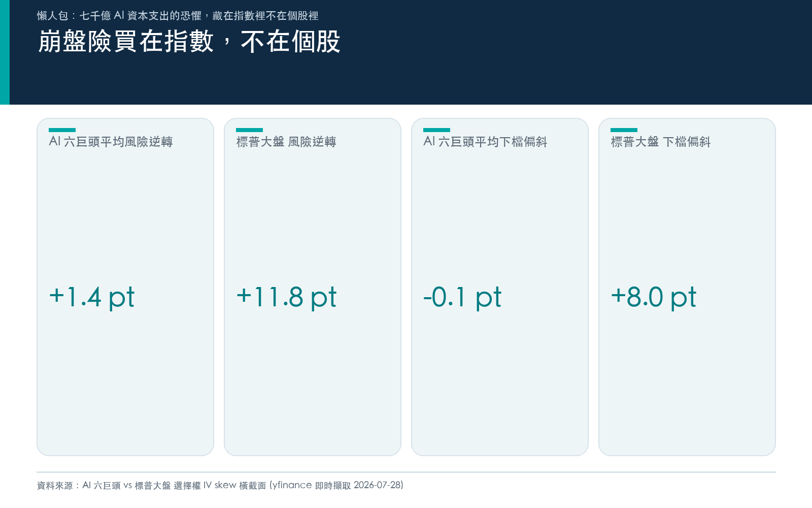Click the label AI 六巨頭平均風險逆轉
Viewport: 812px width, 508px height.
tap(111, 142)
